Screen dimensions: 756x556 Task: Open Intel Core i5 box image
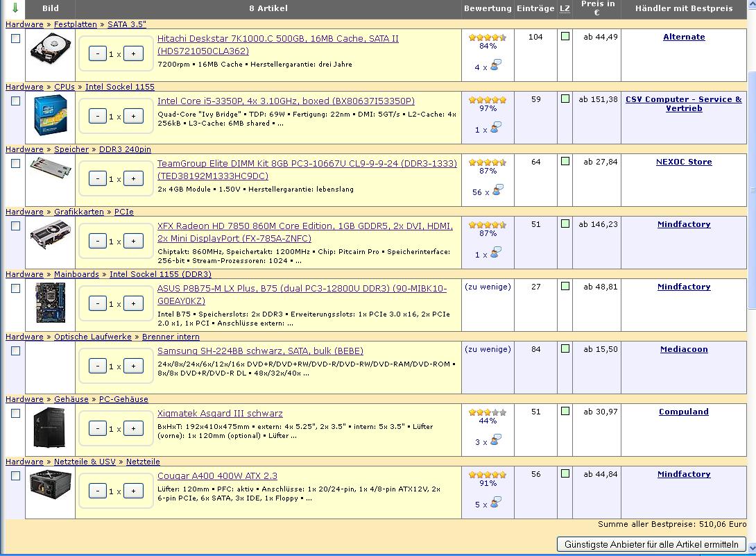tap(50, 115)
